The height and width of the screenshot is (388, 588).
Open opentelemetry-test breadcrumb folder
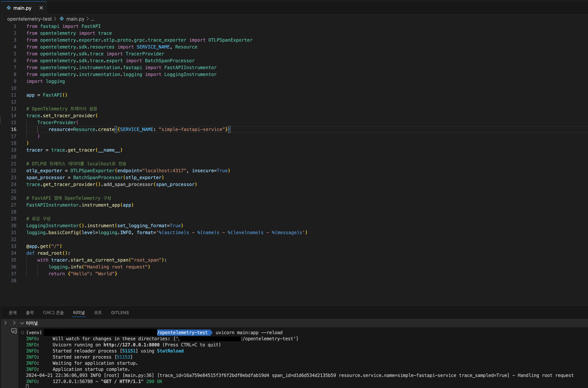click(29, 19)
